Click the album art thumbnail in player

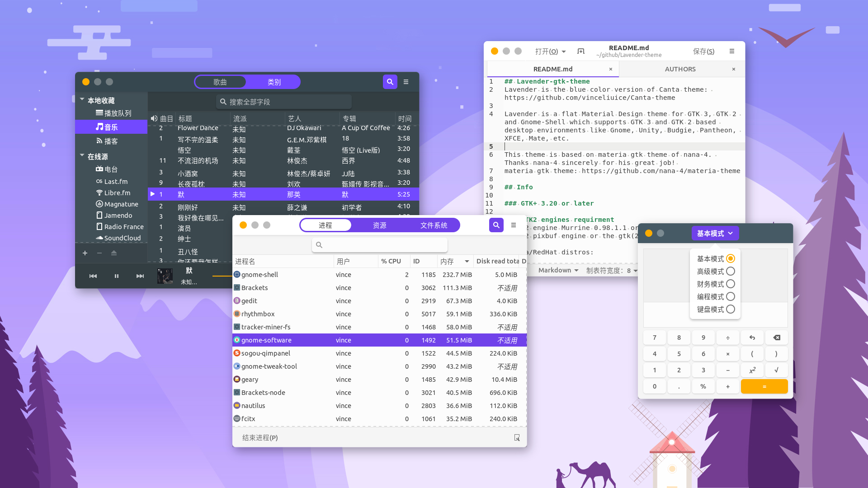(x=165, y=276)
